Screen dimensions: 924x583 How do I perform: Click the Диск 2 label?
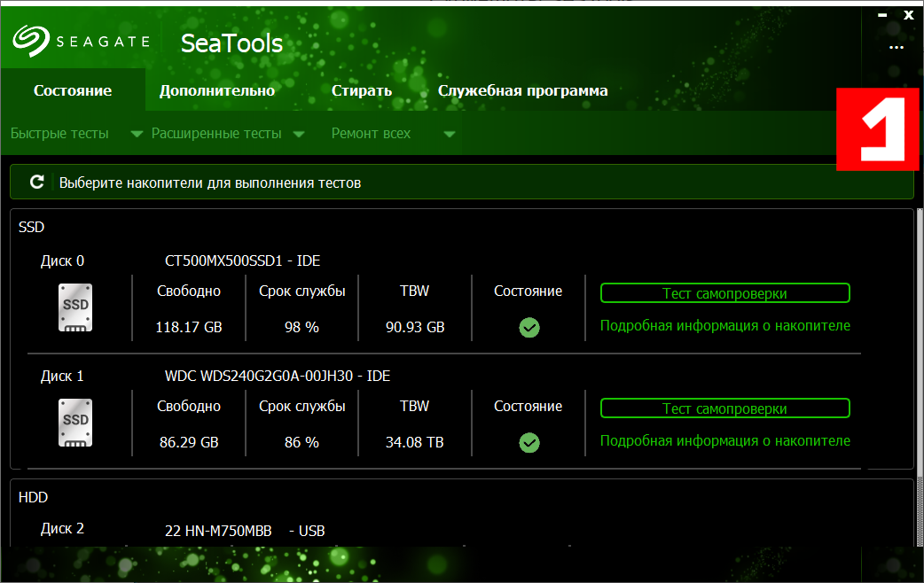pos(62,529)
